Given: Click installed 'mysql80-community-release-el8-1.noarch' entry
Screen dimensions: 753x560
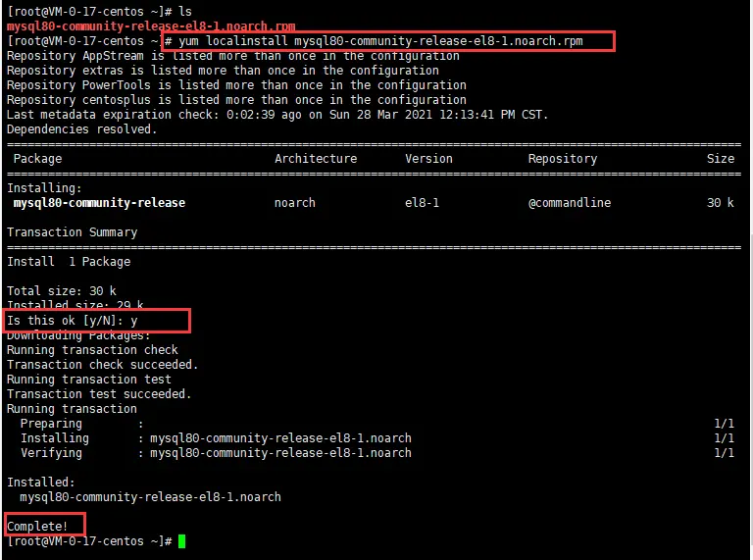Looking at the screenshot, I should 150,497.
